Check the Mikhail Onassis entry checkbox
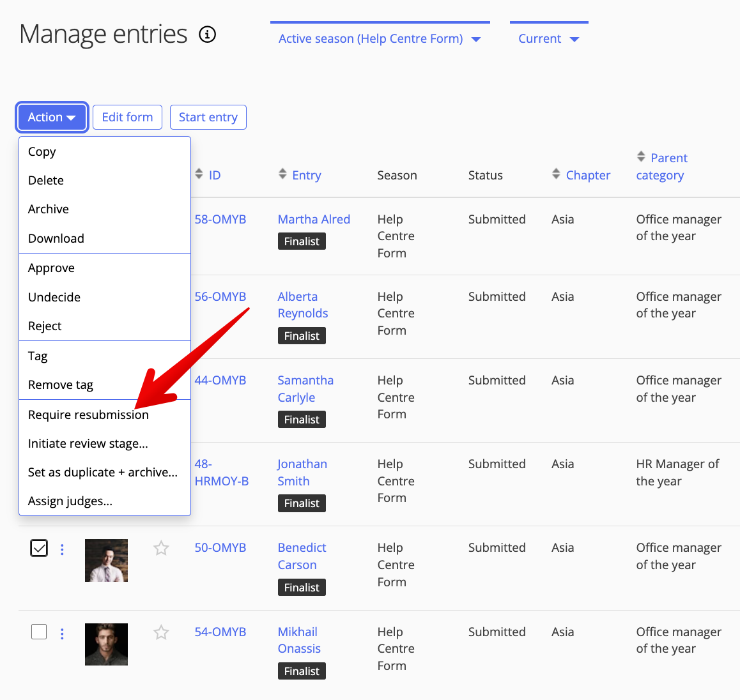740x700 pixels. coord(39,632)
